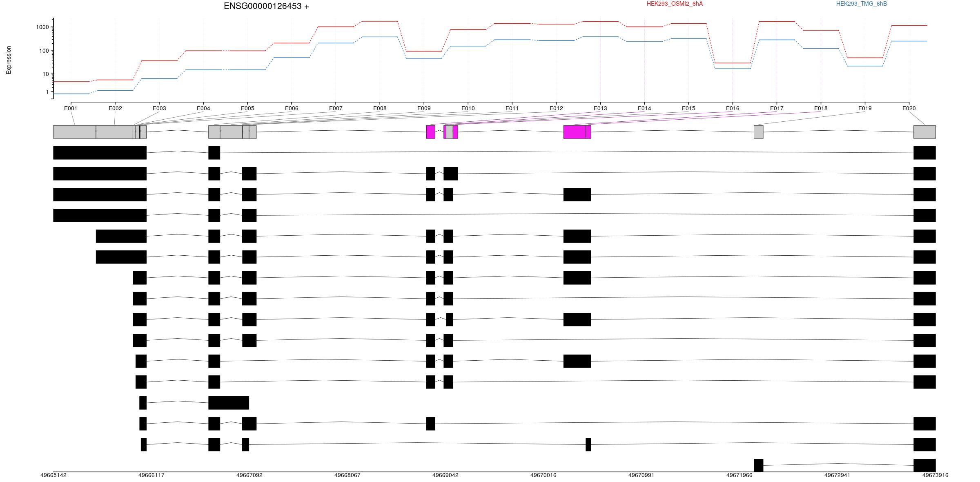The width and height of the screenshot is (980, 482).
Task: Click genomic coordinate 49672941
Action: tap(837, 475)
